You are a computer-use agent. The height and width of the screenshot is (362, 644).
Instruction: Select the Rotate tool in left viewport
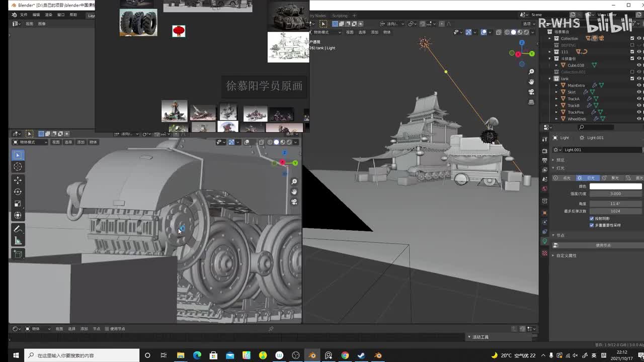(x=18, y=192)
